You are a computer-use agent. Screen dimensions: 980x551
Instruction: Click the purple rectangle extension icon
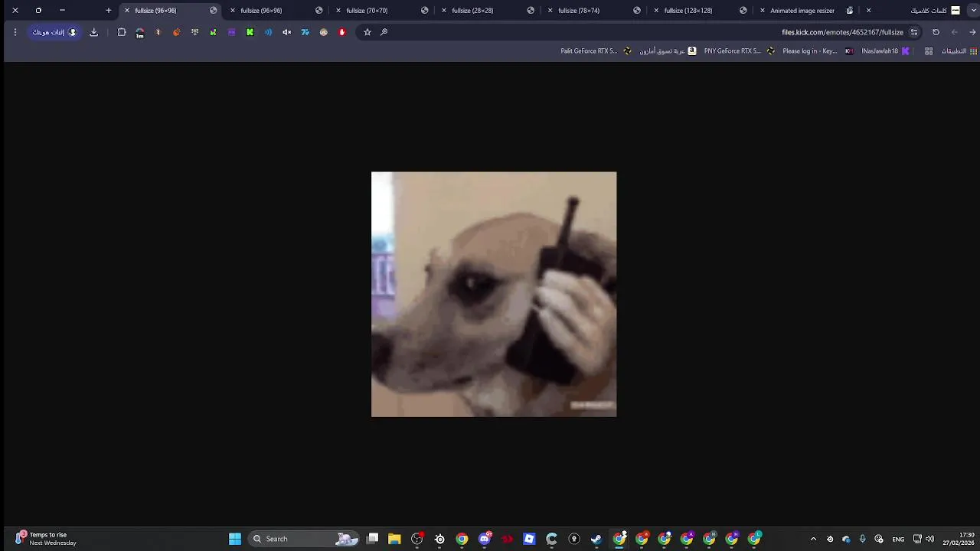tap(231, 32)
